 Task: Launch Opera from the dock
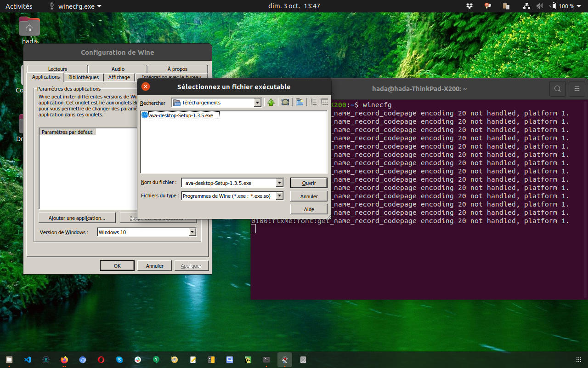coord(101,360)
